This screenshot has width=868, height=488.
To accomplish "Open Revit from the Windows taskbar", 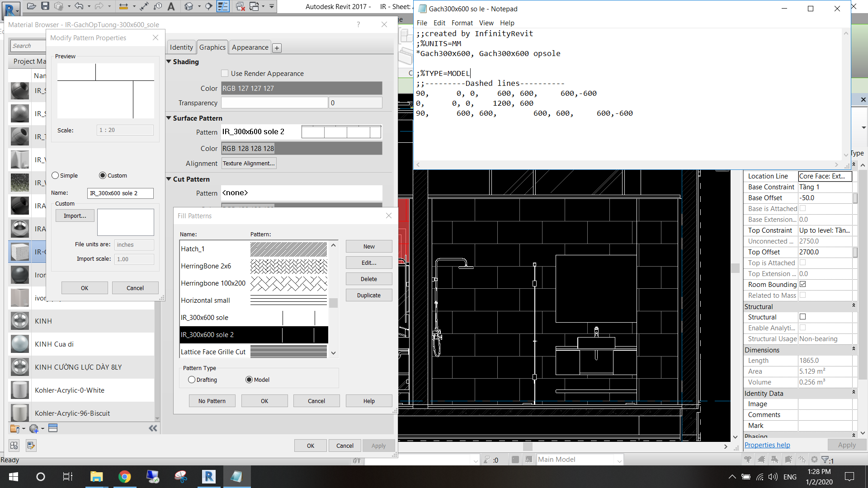I will [x=208, y=476].
